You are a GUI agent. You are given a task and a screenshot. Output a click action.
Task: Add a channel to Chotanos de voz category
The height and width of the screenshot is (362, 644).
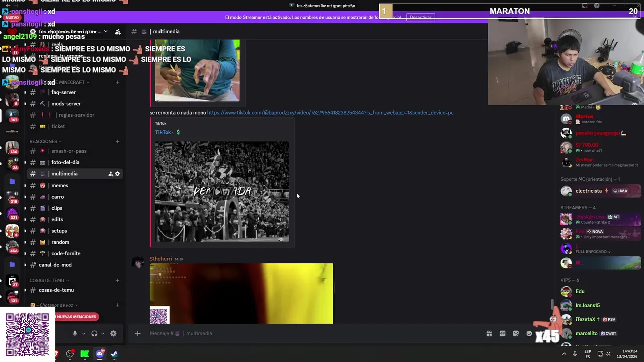pyautogui.click(x=117, y=305)
